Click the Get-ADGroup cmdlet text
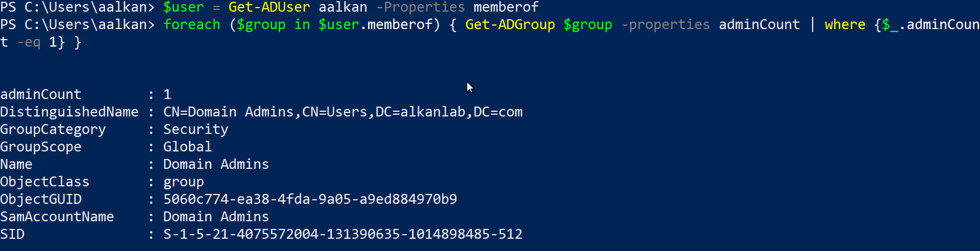The height and width of the screenshot is (251, 980). (x=510, y=24)
